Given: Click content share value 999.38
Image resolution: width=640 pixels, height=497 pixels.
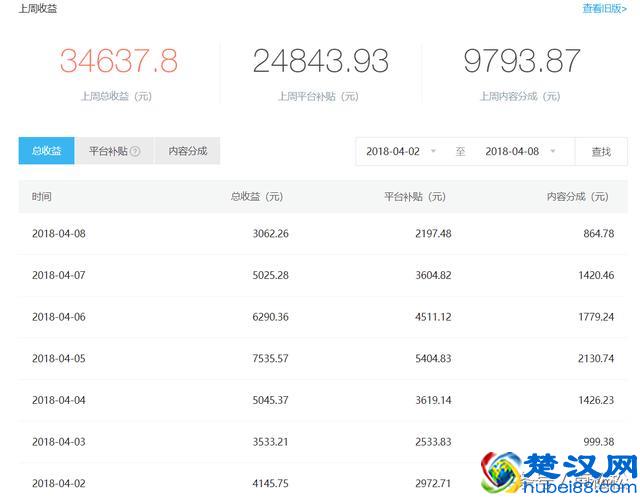Looking at the screenshot, I should pyautogui.click(x=598, y=442).
